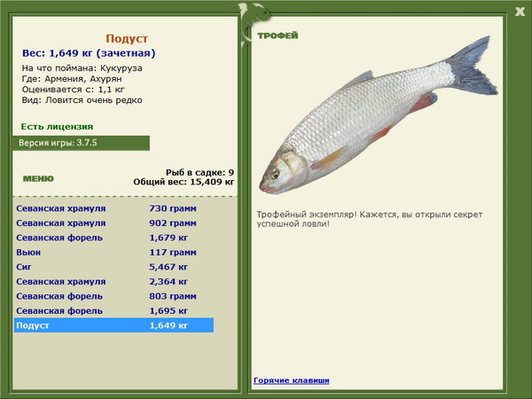Screen dimensions: 532x399
Task: Click the 5,467 кг weight value
Action: click(x=168, y=267)
